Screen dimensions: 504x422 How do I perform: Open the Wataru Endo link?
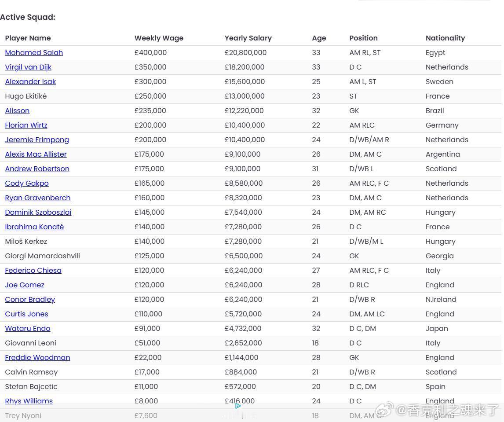tap(28, 328)
